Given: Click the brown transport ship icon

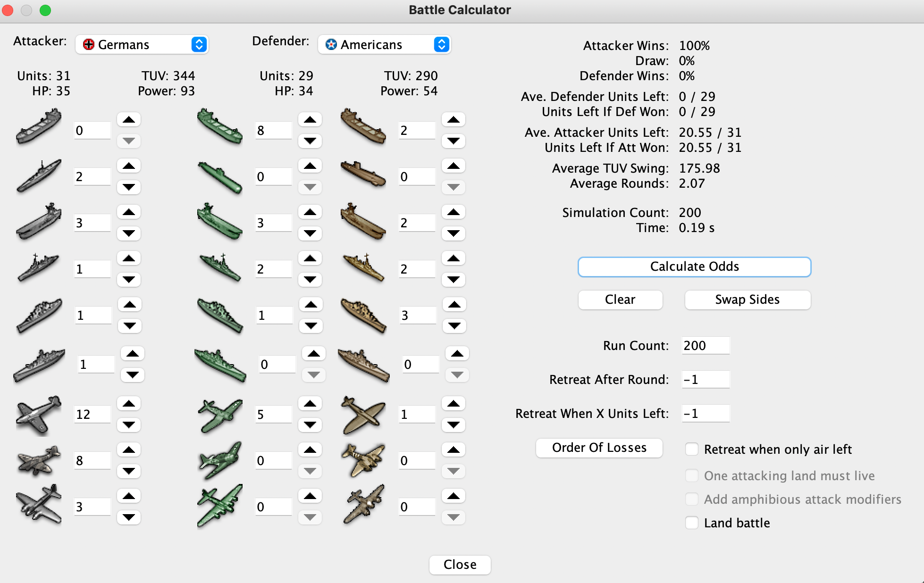Looking at the screenshot, I should (363, 126).
